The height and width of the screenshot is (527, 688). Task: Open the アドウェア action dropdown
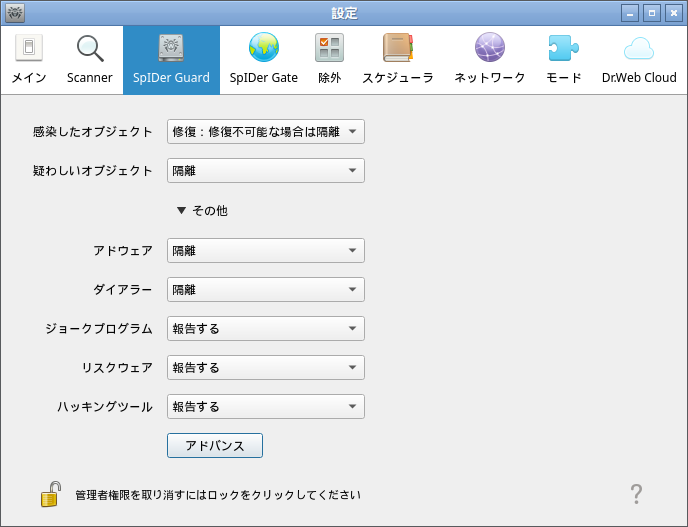point(265,251)
